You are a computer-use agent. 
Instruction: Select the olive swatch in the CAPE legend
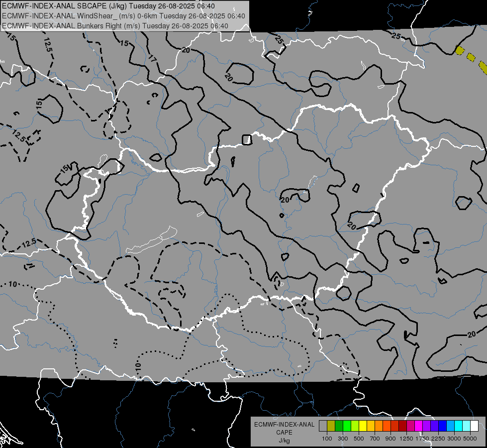(x=331, y=426)
